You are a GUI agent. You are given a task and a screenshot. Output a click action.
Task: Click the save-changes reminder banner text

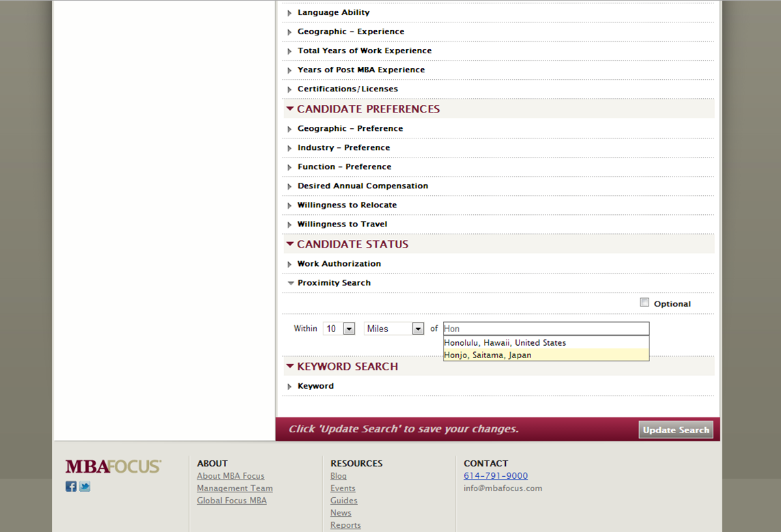pyautogui.click(x=403, y=428)
